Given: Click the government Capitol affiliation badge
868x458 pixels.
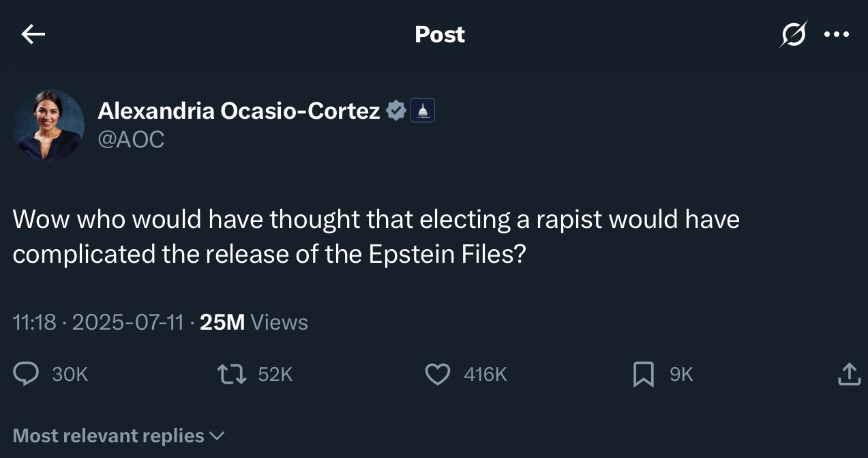Looking at the screenshot, I should tap(423, 111).
